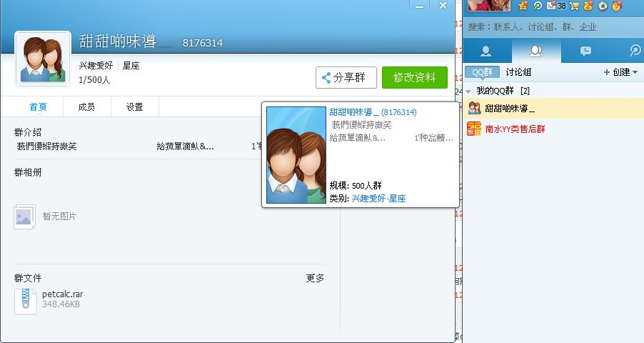The height and width of the screenshot is (343, 644).
Task: Click the 1/500人 member count
Action: [x=94, y=80]
